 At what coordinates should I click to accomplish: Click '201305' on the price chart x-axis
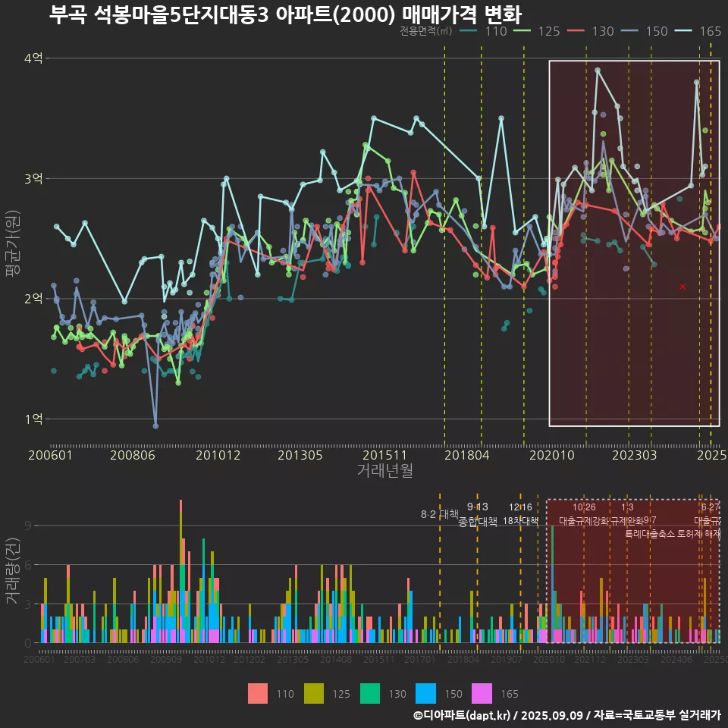coord(300,455)
